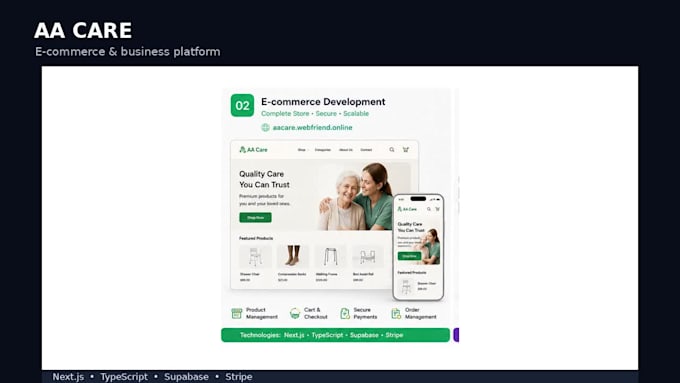
Task: Click the cart icon in desktop mockup header
Action: coord(405,150)
